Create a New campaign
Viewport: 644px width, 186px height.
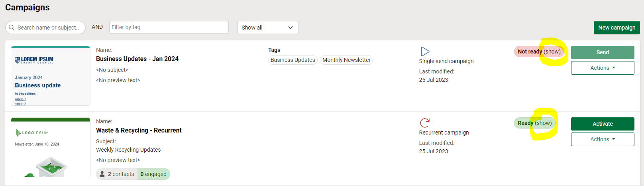pos(617,28)
